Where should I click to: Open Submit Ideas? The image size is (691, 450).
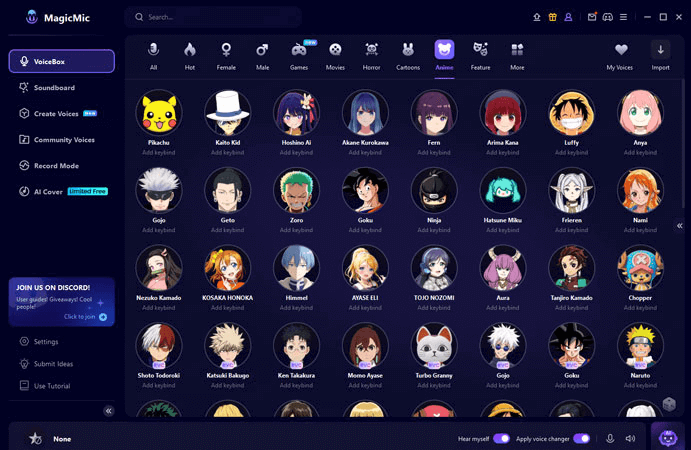click(46, 364)
